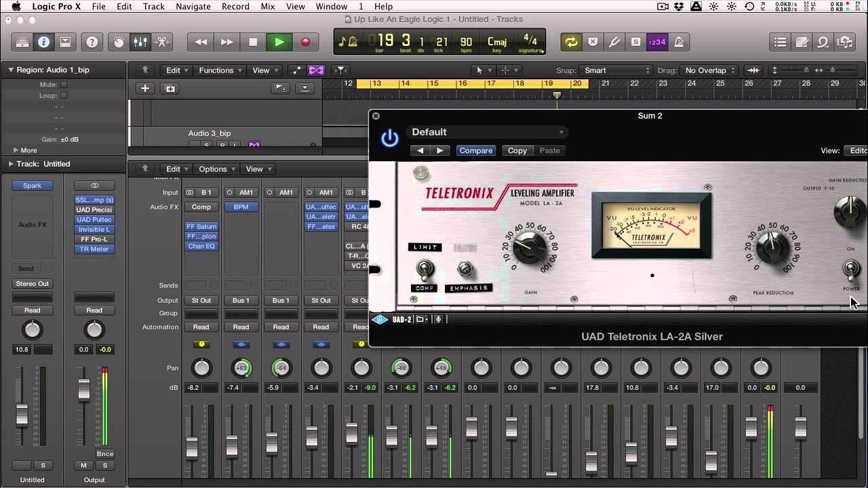Click the Waveform zoom icon
This screenshot has width=868, height=488.
[x=752, y=70]
